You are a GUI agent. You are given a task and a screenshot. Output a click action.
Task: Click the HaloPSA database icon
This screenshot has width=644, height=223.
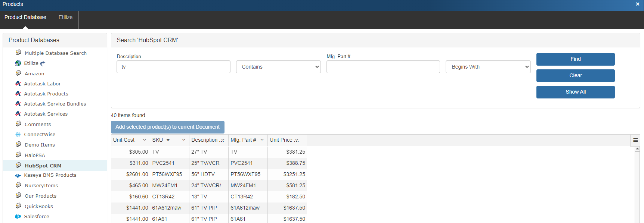pos(18,155)
